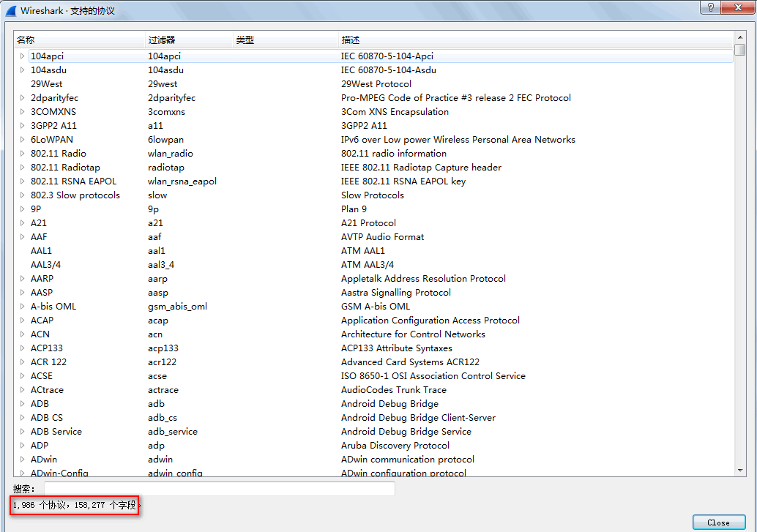Click filter text adb_service

(173, 432)
